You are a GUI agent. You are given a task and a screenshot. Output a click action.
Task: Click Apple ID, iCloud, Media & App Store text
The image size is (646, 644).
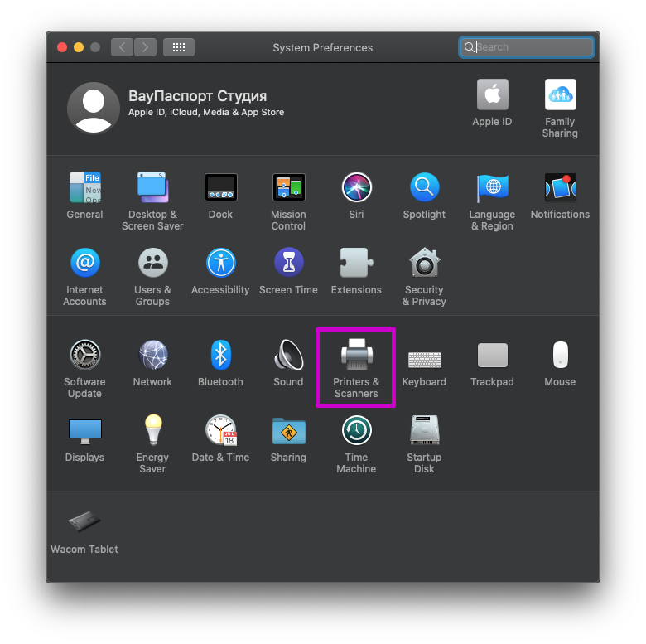pyautogui.click(x=206, y=112)
